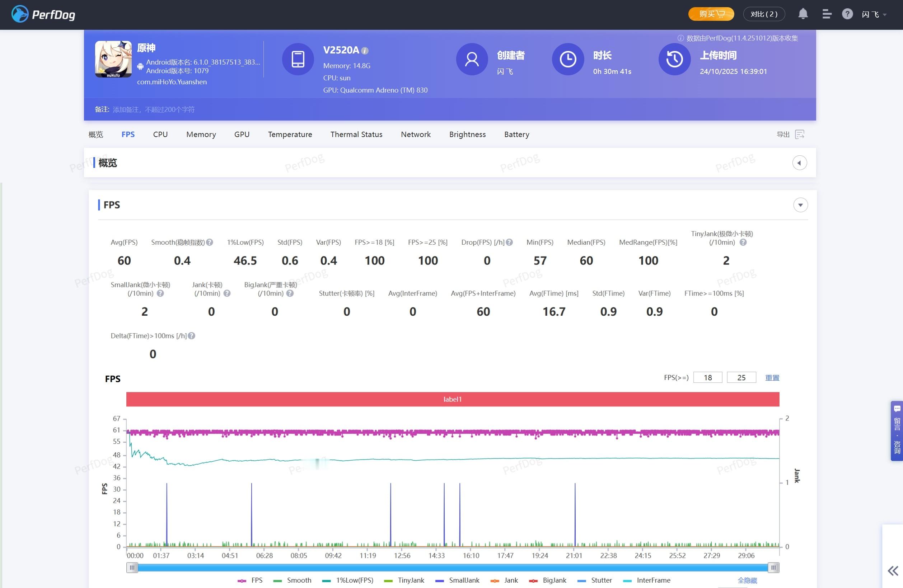903x588 pixels.
Task: Click the notification bell icon
Action: 803,14
